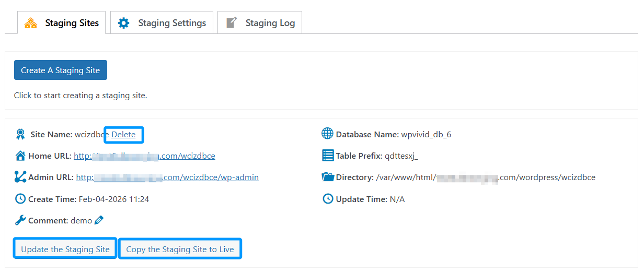Click the staging directory path text

pos(485,177)
